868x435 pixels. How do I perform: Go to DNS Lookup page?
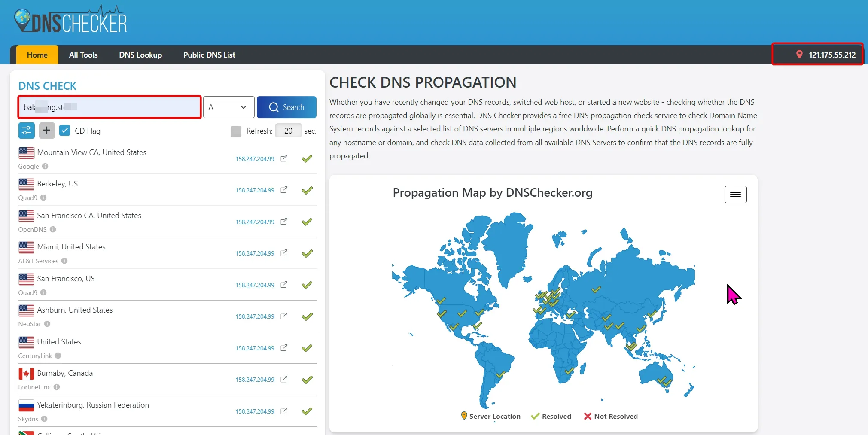[x=140, y=55]
